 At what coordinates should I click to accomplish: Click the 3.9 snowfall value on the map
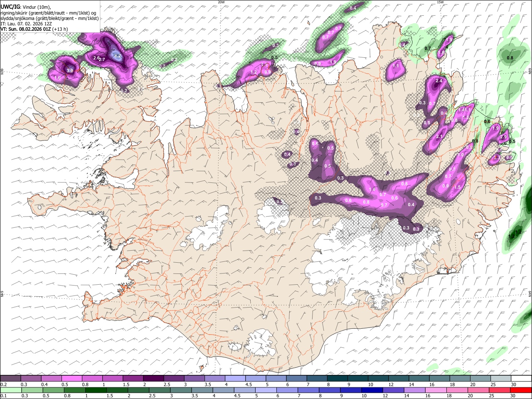[70, 71]
